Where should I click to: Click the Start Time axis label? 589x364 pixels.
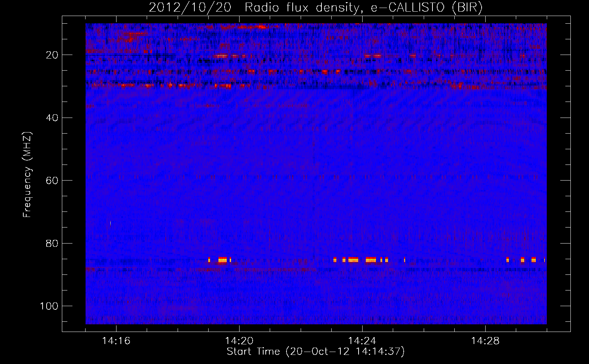coord(316,352)
